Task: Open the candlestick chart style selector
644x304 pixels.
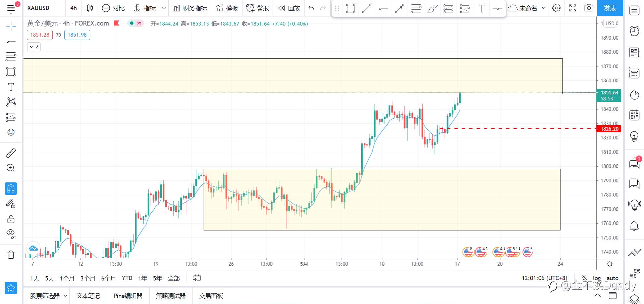Action: (x=90, y=8)
